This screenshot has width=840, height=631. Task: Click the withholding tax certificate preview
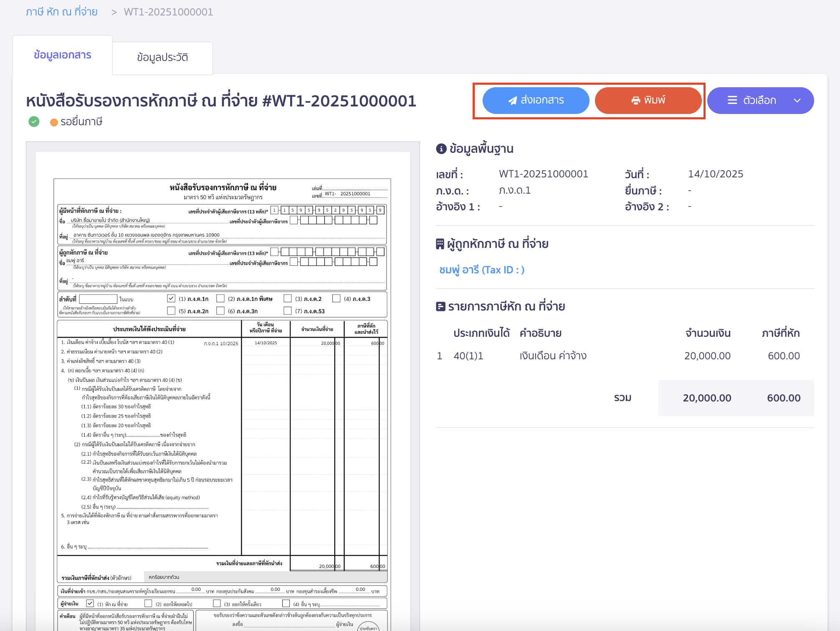(x=223, y=376)
